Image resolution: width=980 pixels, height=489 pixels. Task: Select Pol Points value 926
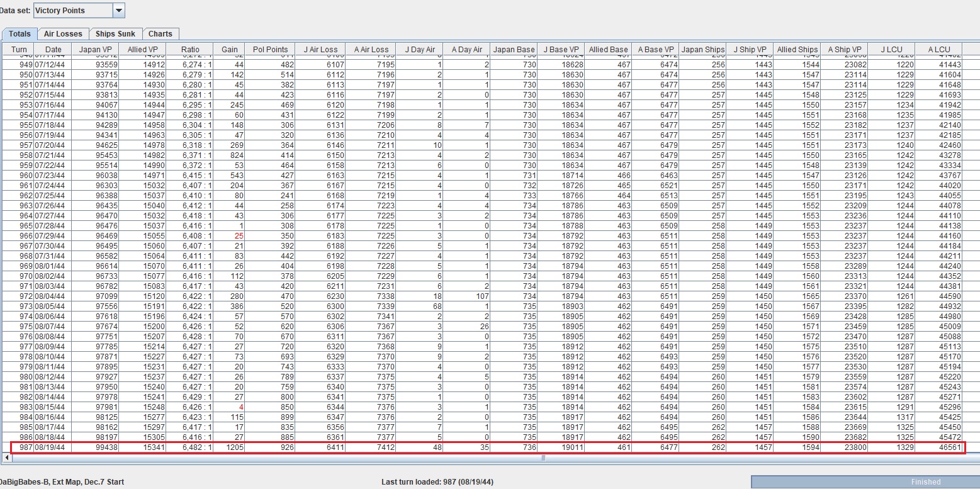286,447
